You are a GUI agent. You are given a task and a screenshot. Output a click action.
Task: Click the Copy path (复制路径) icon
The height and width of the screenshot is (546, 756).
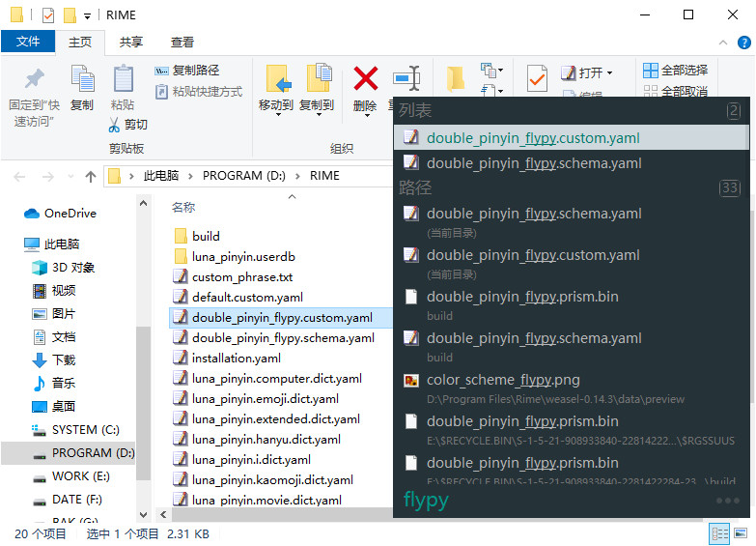(x=162, y=71)
